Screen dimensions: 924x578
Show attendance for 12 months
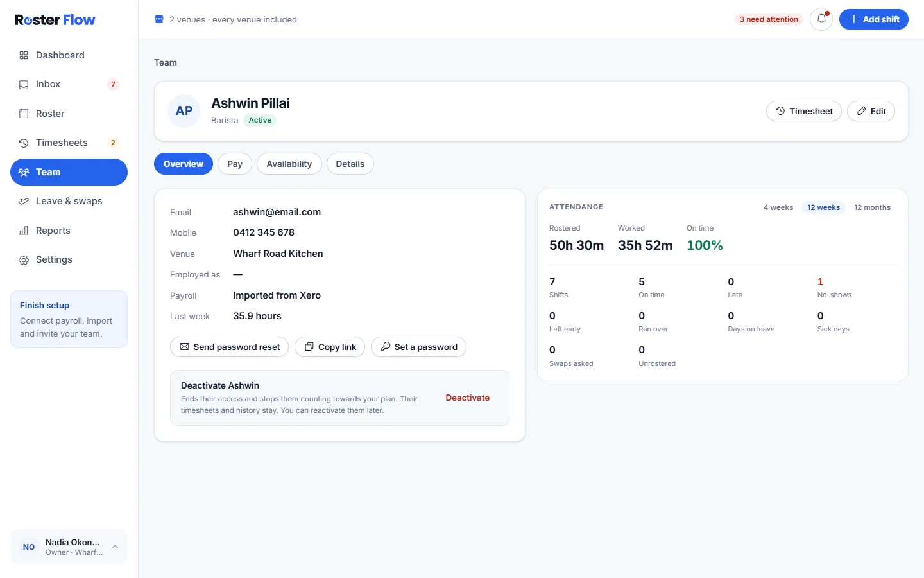click(x=873, y=207)
